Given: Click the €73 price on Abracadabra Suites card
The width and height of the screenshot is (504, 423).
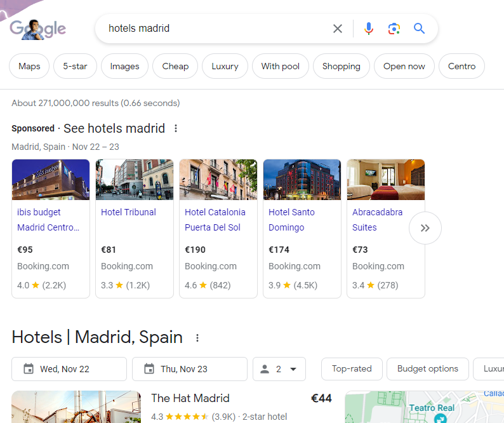Looking at the screenshot, I should click(360, 250).
